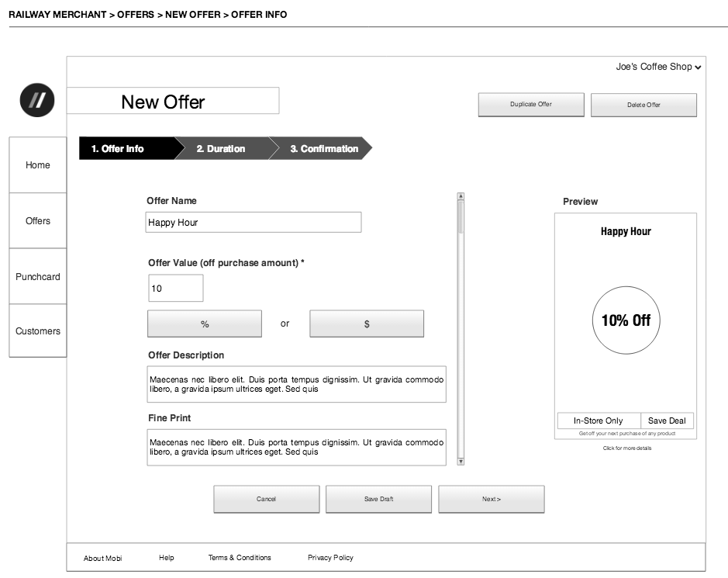Select dollar as offer value type
This screenshot has height=578, width=728.
tap(367, 324)
